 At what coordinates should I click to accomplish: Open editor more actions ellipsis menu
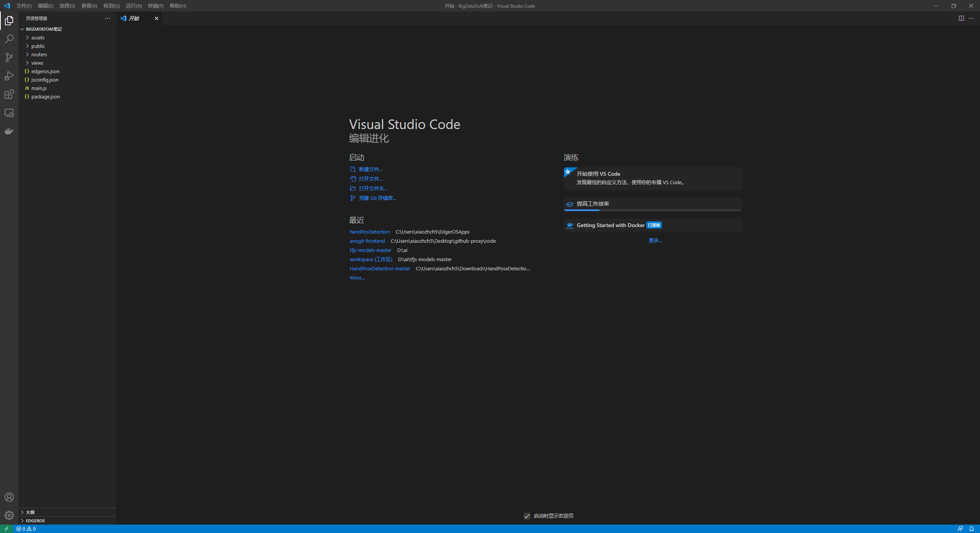971,18
